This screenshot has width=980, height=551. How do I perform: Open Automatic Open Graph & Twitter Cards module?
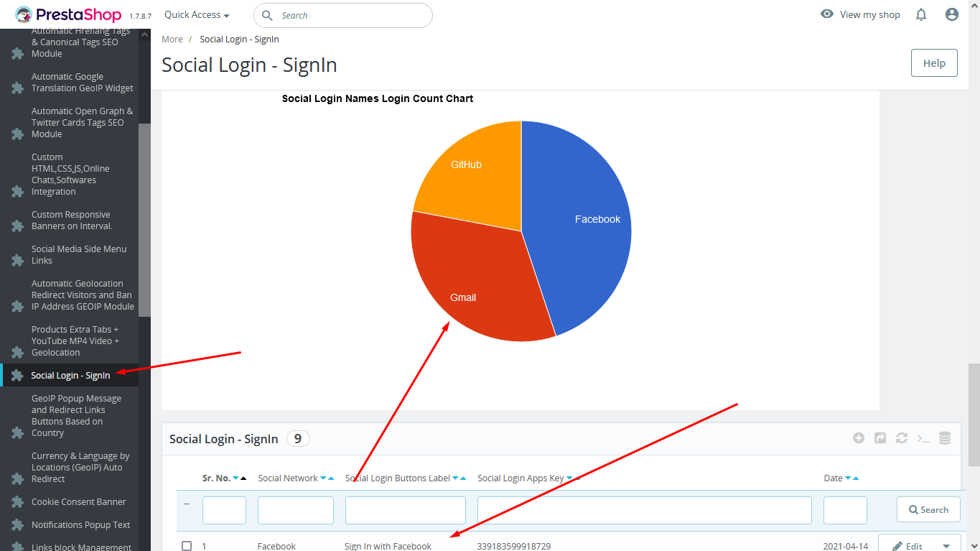click(83, 123)
